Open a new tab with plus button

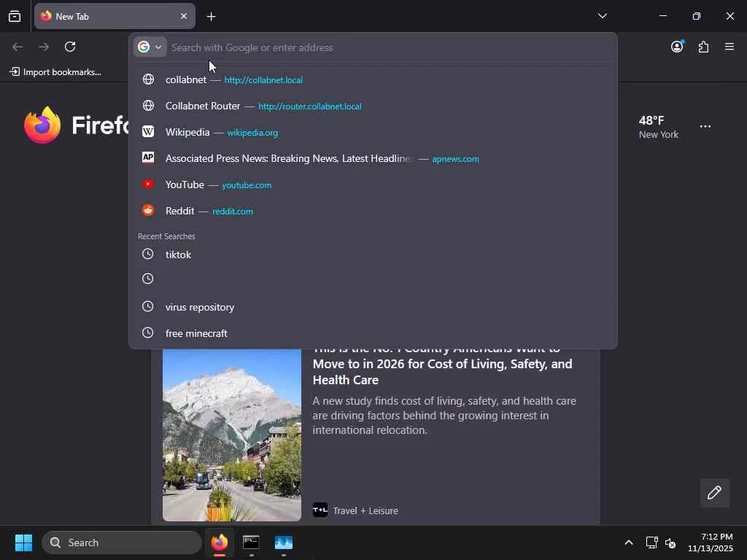[211, 17]
